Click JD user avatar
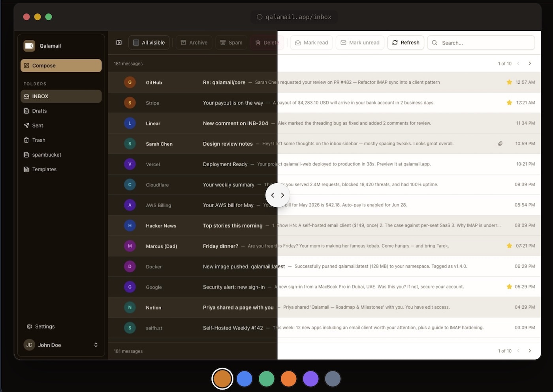This screenshot has width=553, height=392. click(29, 345)
